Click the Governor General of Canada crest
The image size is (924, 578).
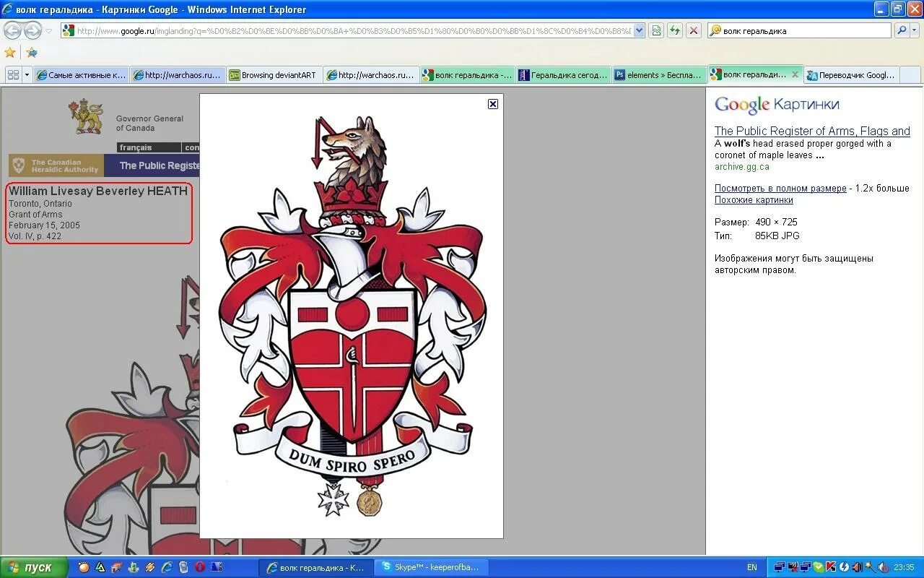87,118
